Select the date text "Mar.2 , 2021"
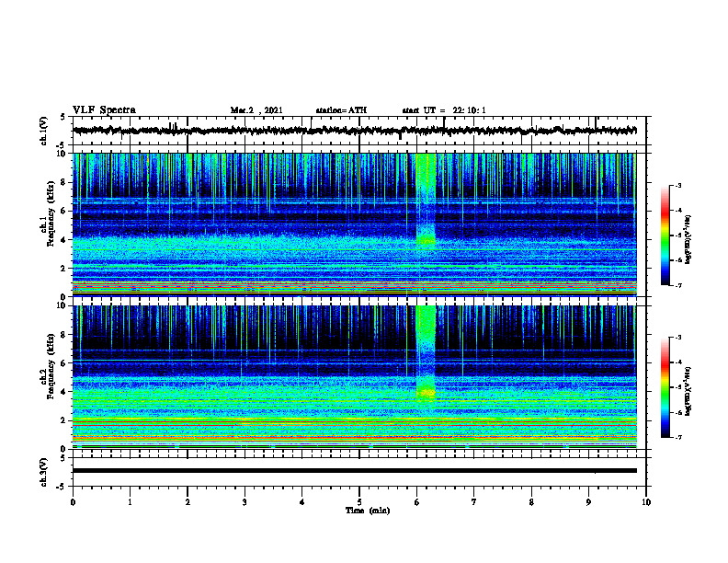Viewport: 728px width, 563px height. (x=256, y=110)
